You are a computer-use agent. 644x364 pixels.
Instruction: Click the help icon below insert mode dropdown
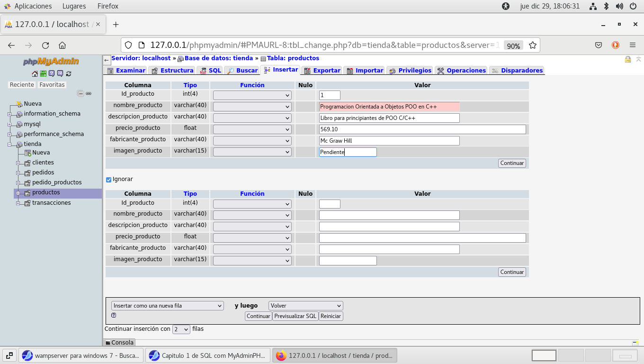coord(114,315)
